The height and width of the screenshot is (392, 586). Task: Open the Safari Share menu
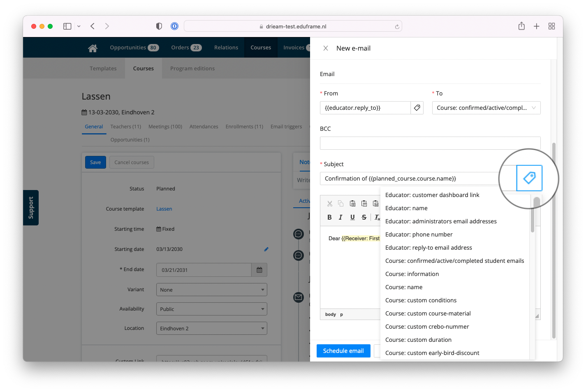coord(521,26)
